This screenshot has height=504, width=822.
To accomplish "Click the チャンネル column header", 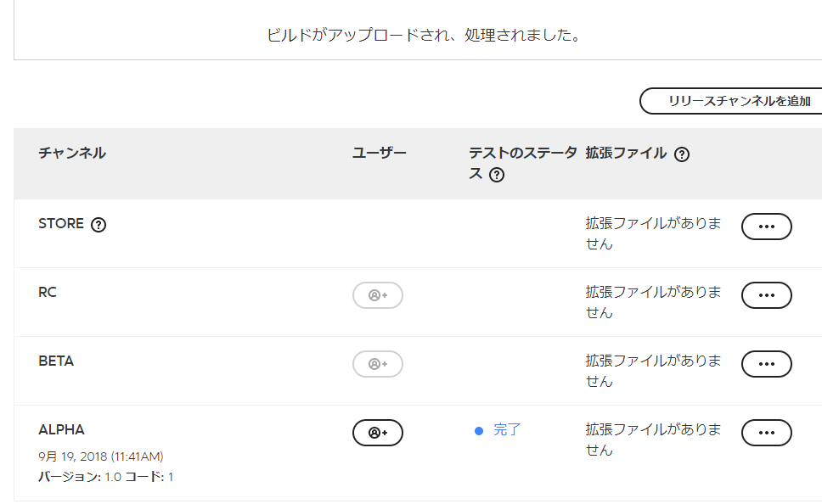I will click(x=72, y=153).
